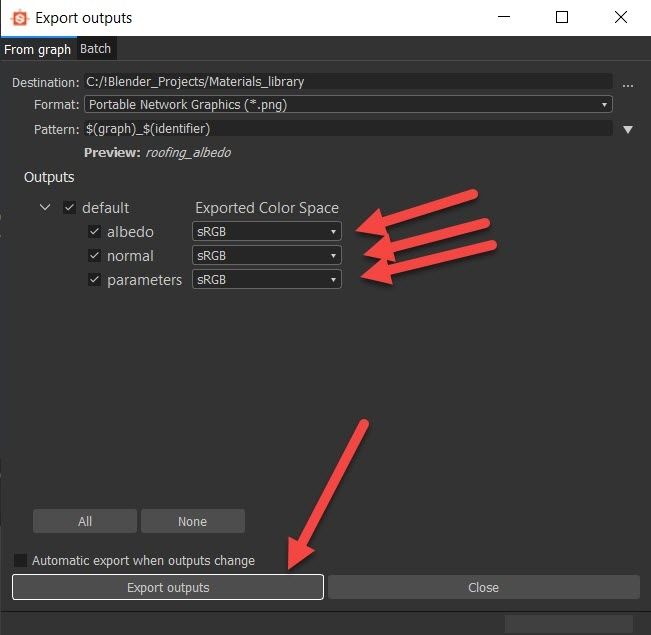651x635 pixels.
Task: Open the normal color space dropdown
Action: click(266, 256)
